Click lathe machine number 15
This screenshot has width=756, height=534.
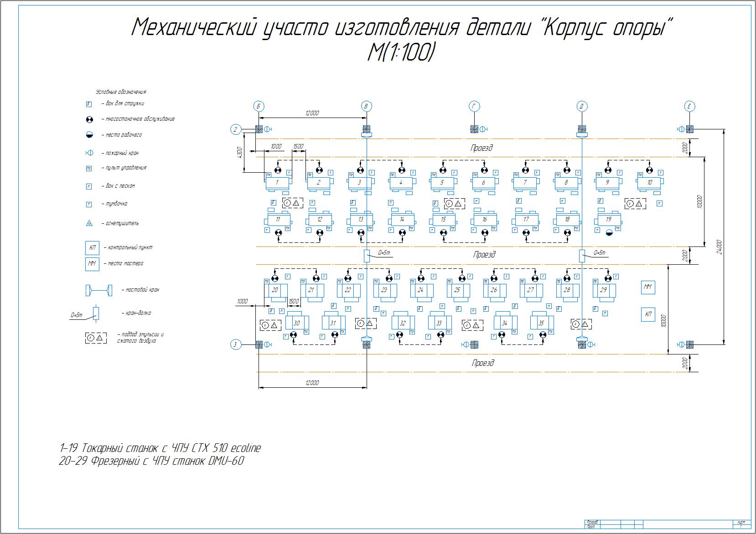(443, 219)
